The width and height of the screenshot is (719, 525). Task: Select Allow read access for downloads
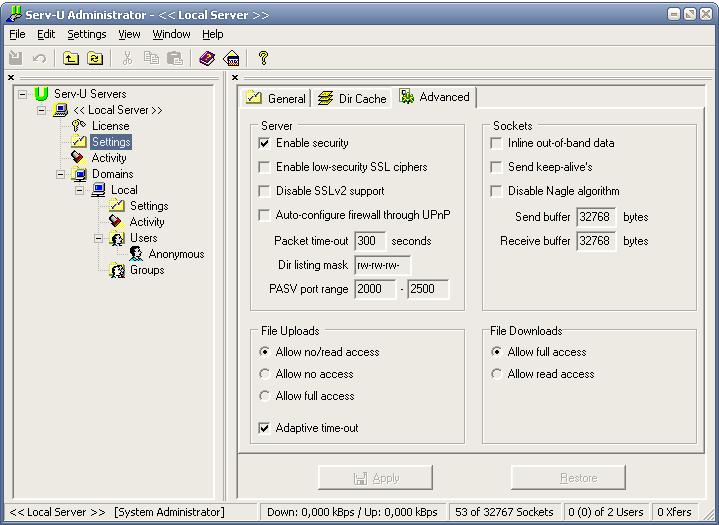coord(496,374)
